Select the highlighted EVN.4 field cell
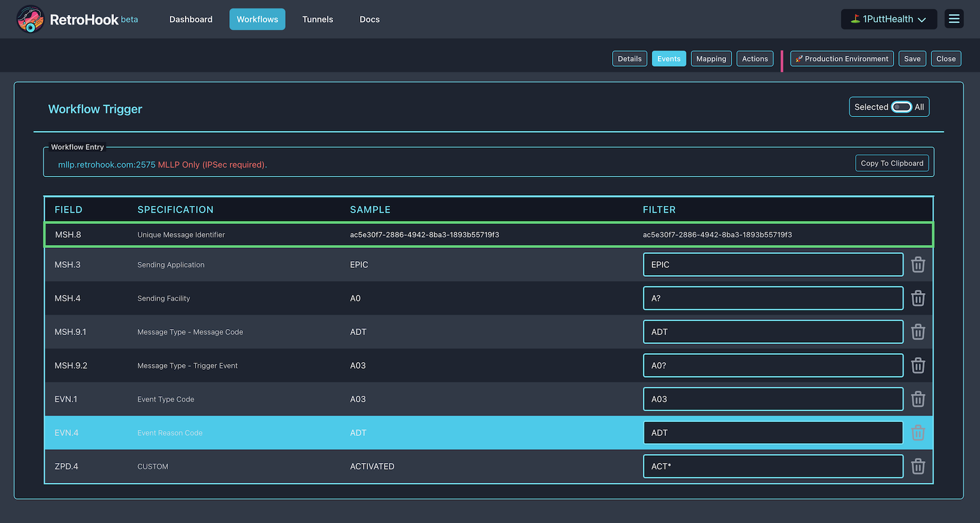 pyautogui.click(x=67, y=433)
